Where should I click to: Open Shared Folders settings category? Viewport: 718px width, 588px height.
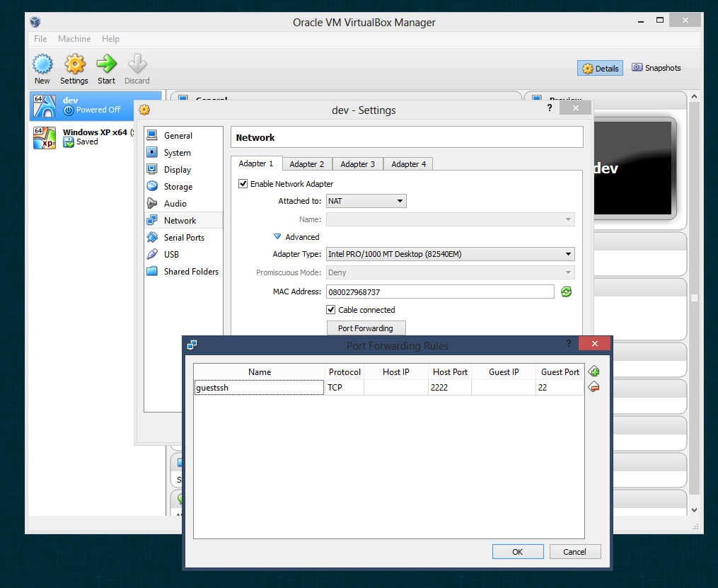184,271
